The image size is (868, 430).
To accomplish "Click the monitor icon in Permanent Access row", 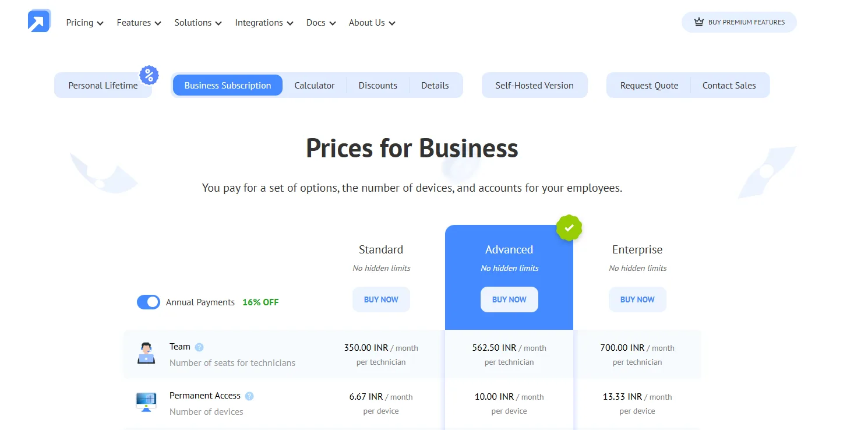I will [146, 402].
